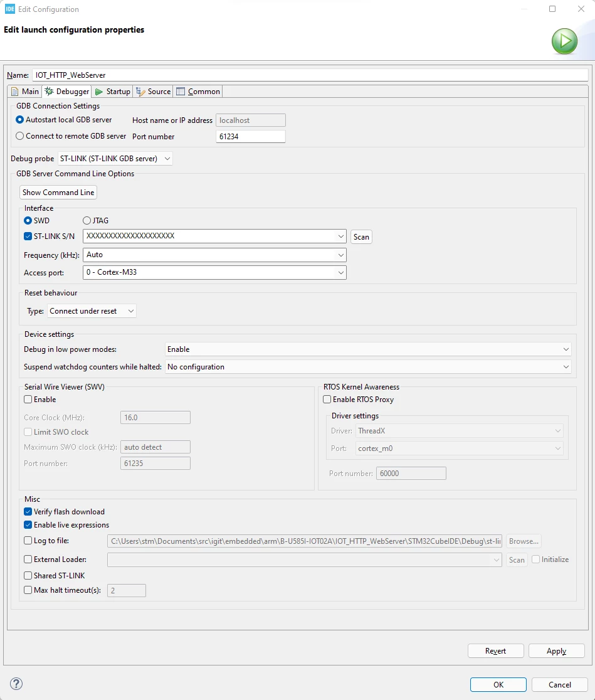Click the green run arrow icon
Viewport: 595px width, 700px height.
click(564, 41)
